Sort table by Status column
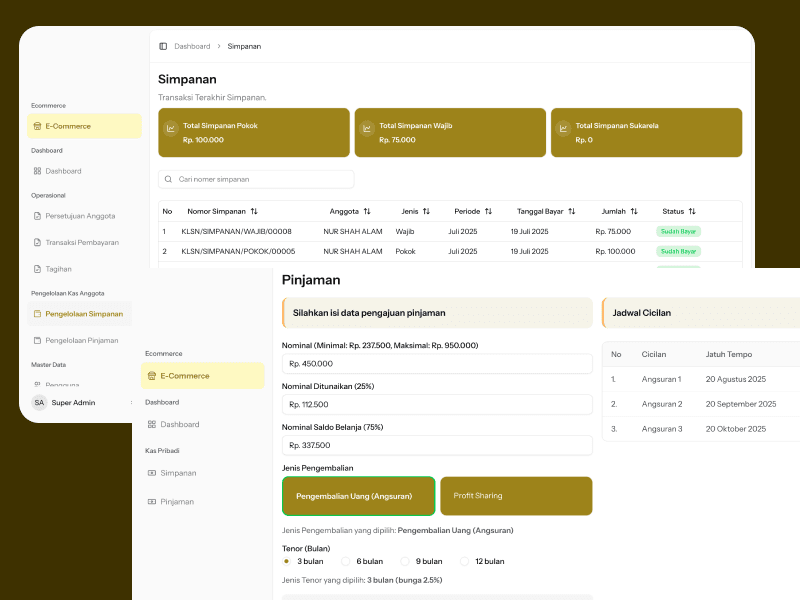The width and height of the screenshot is (800, 600). pyautogui.click(x=692, y=212)
